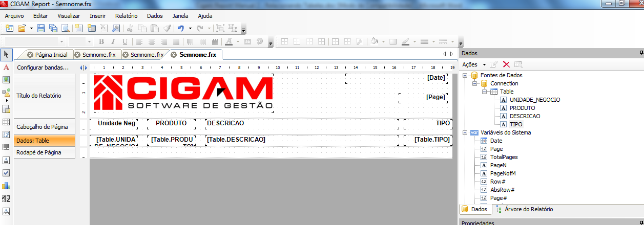Select the Título do Relatório band
This screenshot has height=225, width=644.
pyautogui.click(x=45, y=96)
